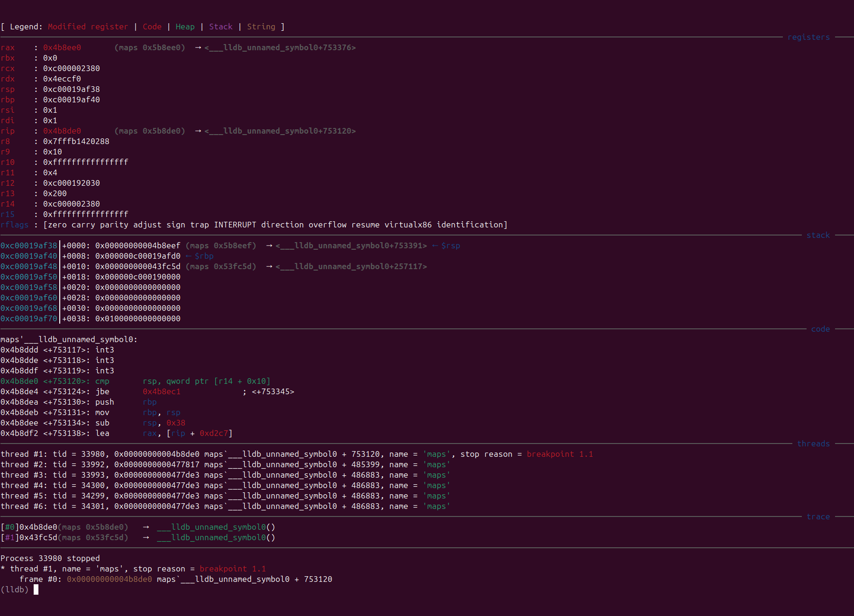Click the 'trace' section header label

pos(818,516)
